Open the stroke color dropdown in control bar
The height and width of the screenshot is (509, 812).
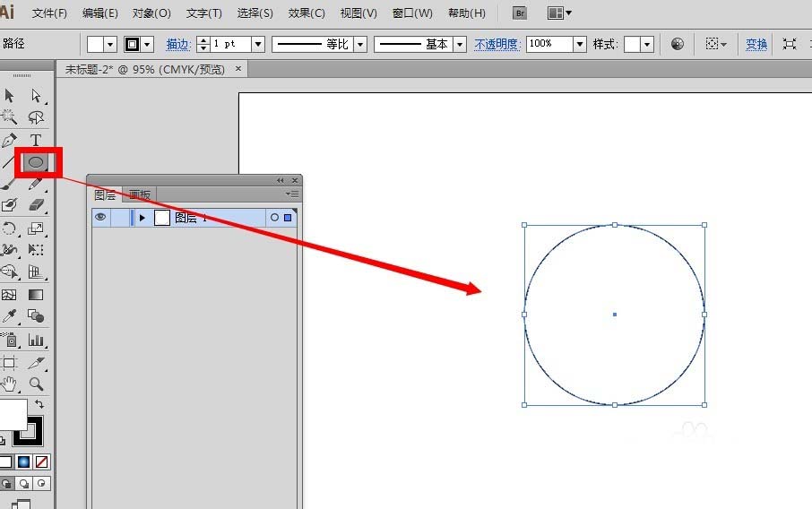coord(147,45)
